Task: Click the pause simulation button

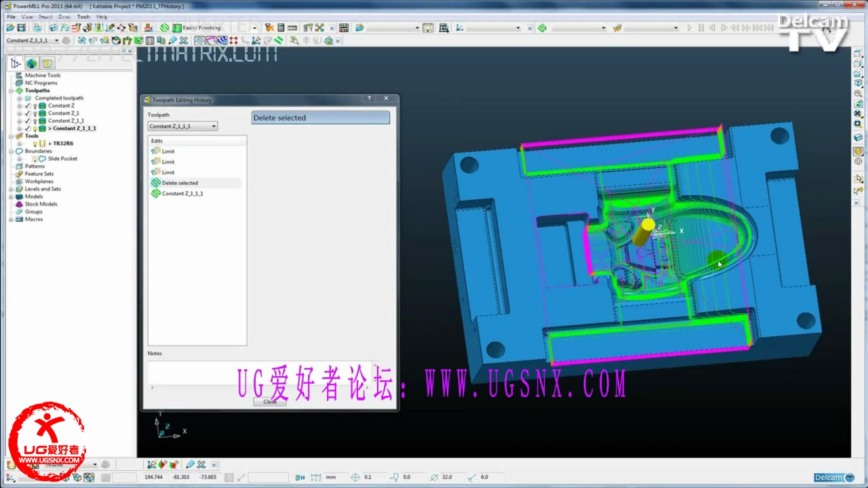Action: (701, 28)
